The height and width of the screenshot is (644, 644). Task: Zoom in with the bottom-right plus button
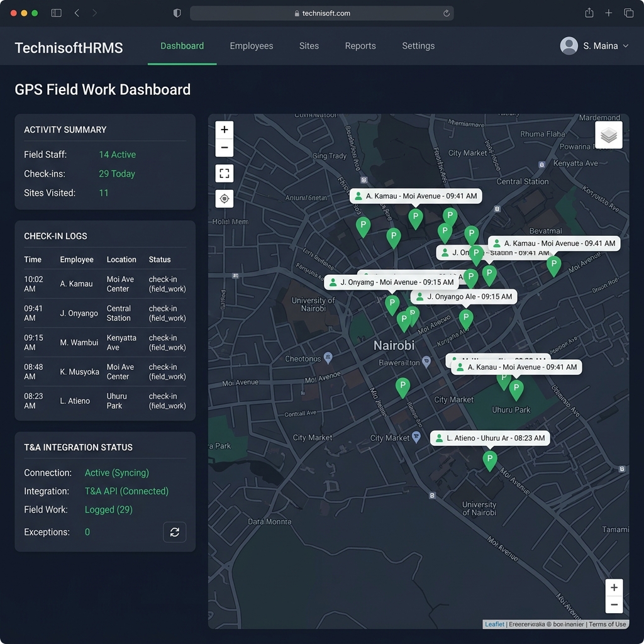point(614,587)
